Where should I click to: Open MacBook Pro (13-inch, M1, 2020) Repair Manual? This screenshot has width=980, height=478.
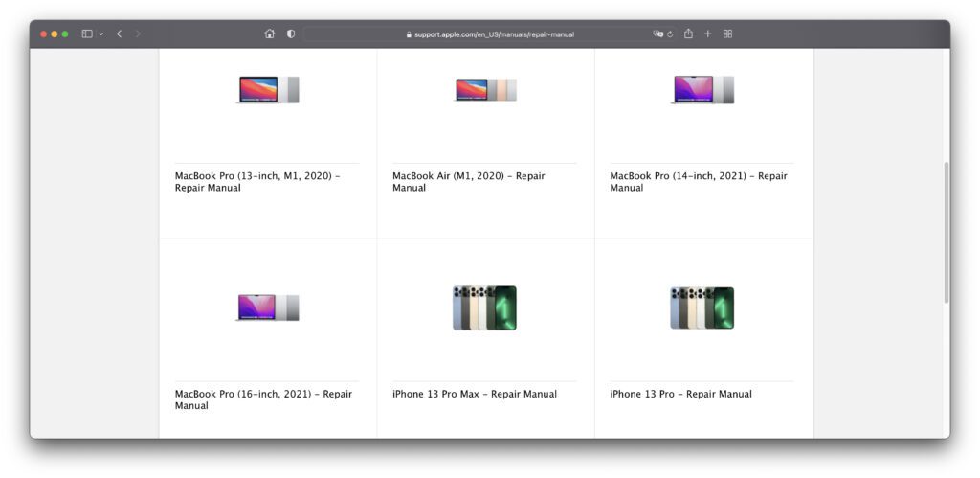coord(257,182)
